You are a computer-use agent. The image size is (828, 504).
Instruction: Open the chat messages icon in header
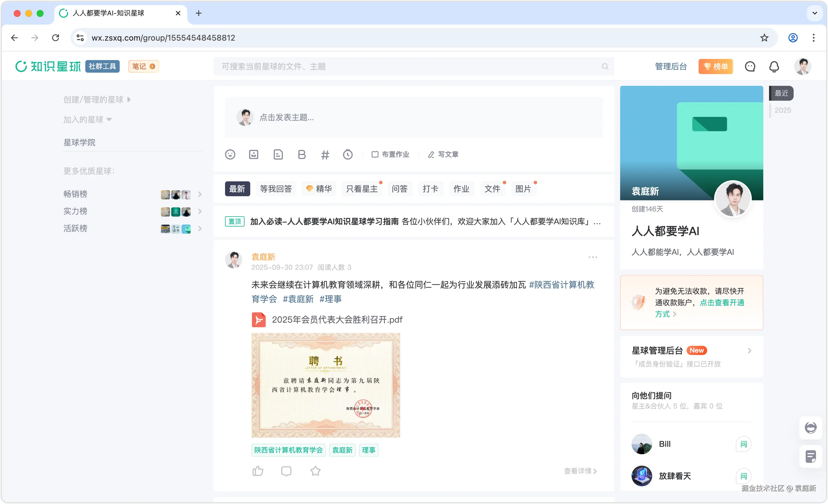(x=750, y=66)
